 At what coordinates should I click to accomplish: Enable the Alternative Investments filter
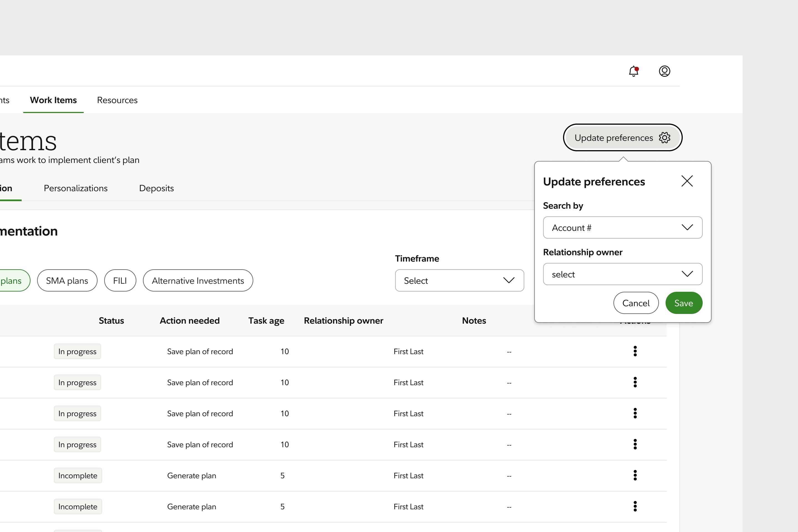click(x=198, y=280)
